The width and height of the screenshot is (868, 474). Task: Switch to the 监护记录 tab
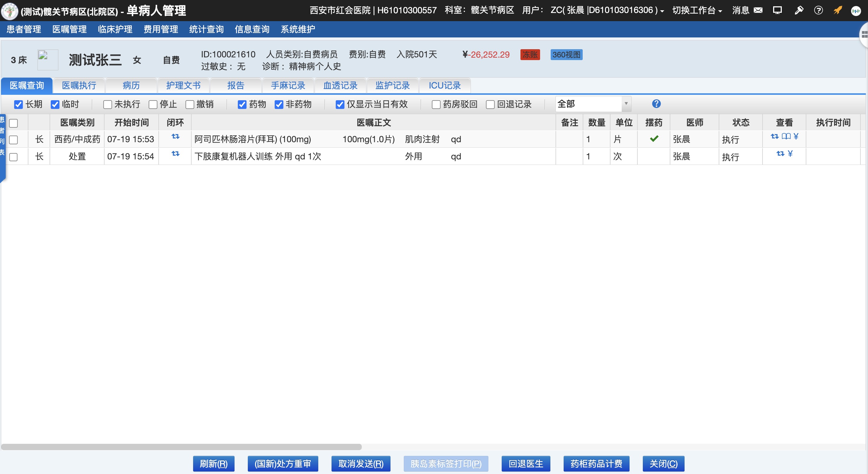(x=393, y=85)
